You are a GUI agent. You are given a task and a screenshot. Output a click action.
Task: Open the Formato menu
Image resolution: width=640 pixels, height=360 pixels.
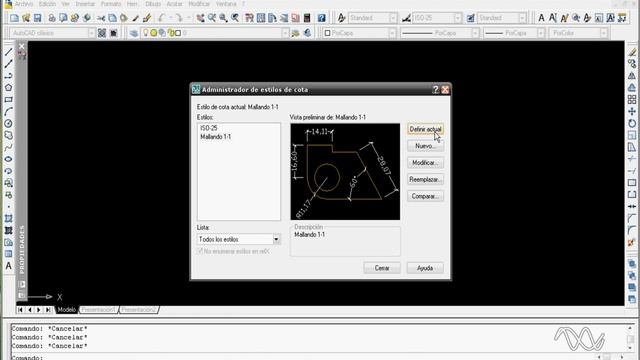(111, 4)
